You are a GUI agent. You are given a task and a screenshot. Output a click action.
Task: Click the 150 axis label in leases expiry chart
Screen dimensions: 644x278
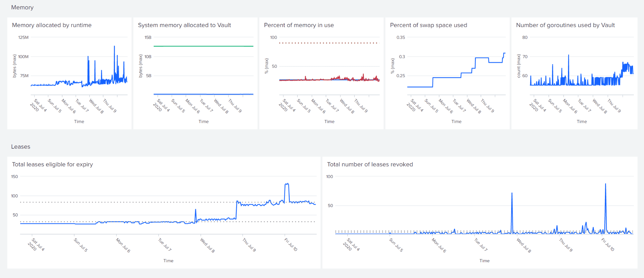coord(14,177)
